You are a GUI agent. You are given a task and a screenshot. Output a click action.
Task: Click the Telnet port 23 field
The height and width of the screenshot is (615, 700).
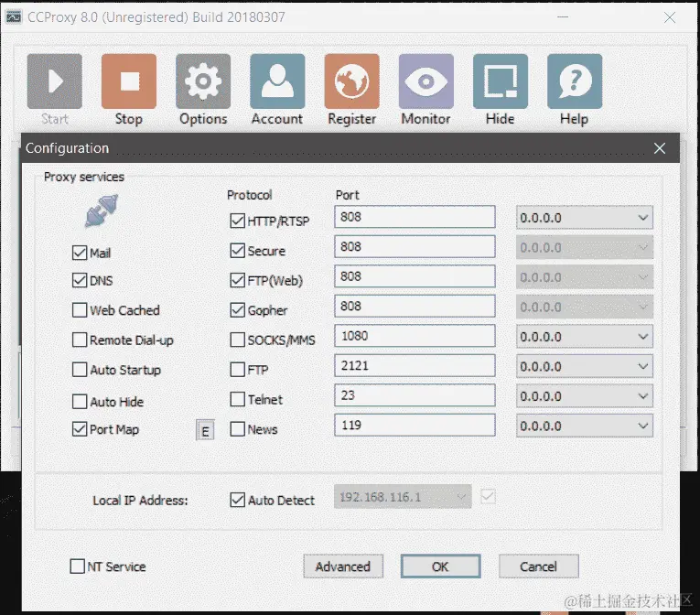(x=415, y=395)
